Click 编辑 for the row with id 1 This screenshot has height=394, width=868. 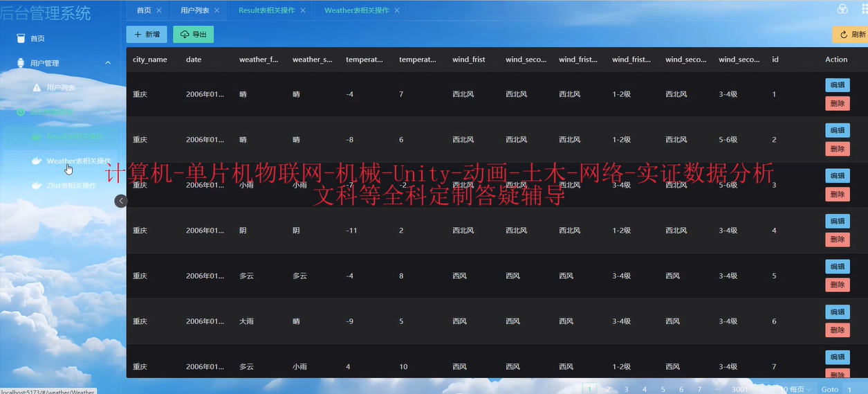pos(838,84)
